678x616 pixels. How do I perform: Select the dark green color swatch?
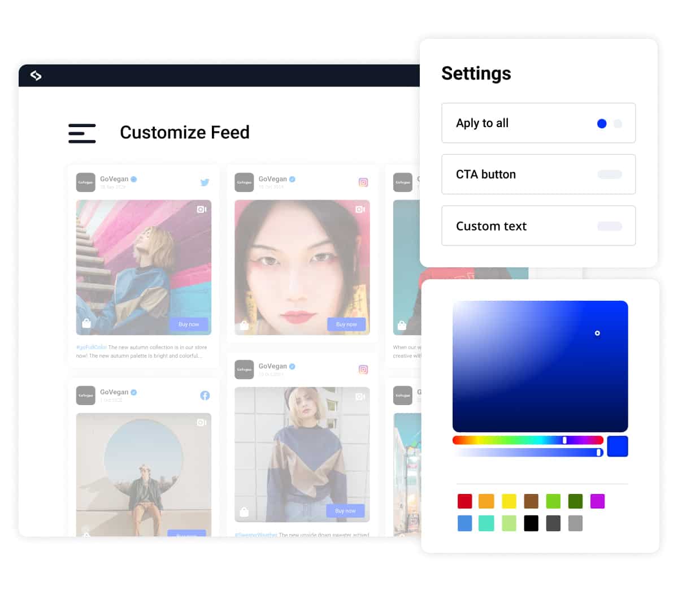pos(575,501)
